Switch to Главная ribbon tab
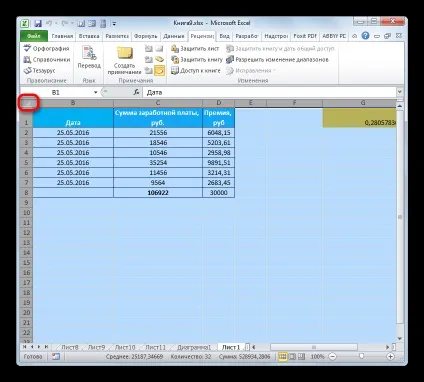 (x=62, y=36)
